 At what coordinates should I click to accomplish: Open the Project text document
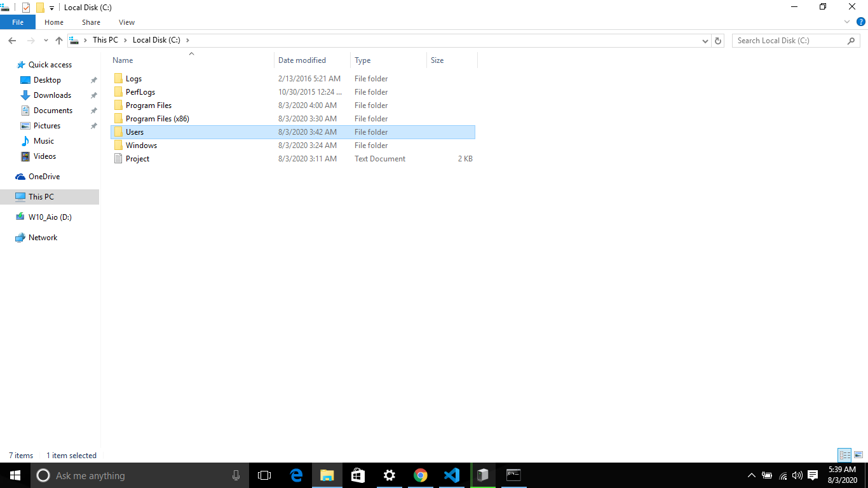click(137, 159)
